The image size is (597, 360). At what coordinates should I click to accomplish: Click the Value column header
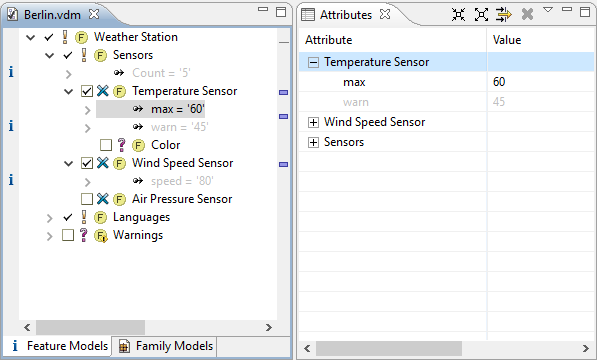point(540,40)
